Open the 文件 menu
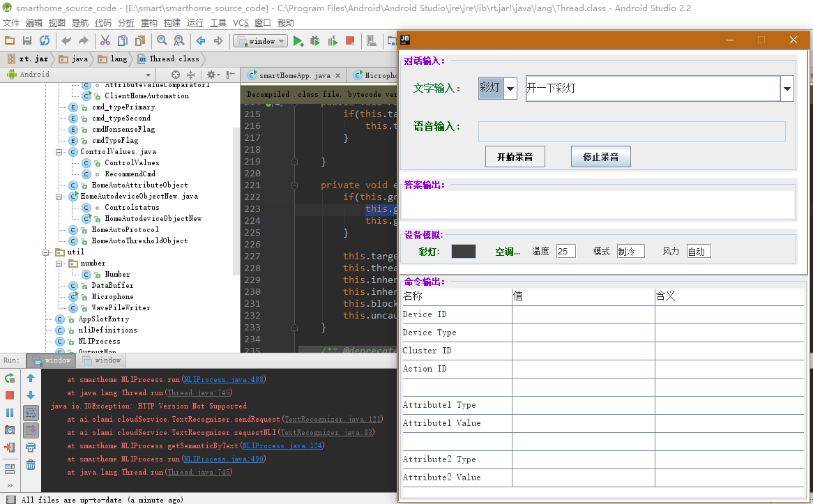 11,23
